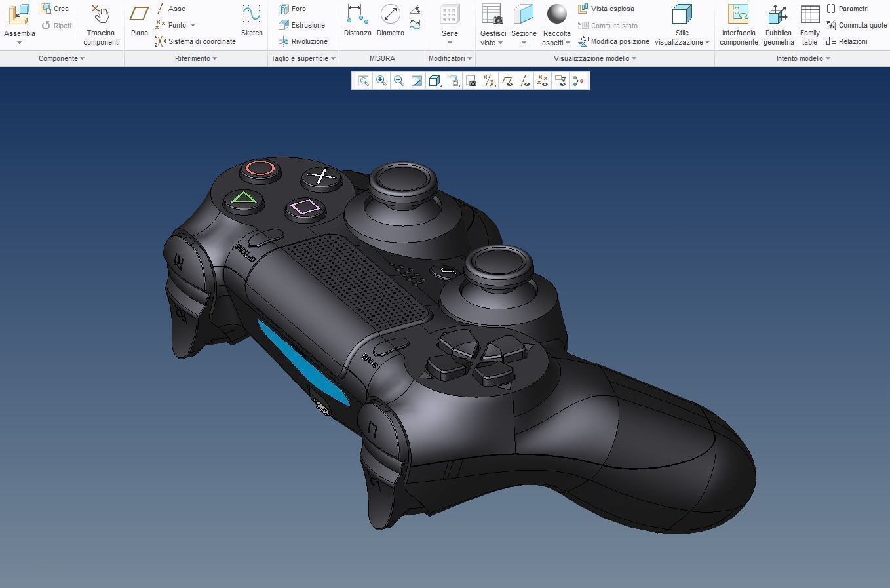Toggle axis display visibility
Image resolution: width=890 pixels, height=588 pixels.
(x=524, y=81)
